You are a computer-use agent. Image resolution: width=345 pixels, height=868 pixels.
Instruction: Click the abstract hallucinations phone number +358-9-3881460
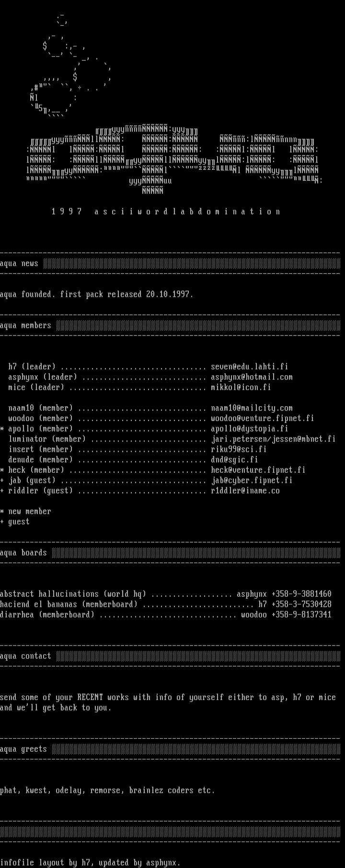click(301, 594)
